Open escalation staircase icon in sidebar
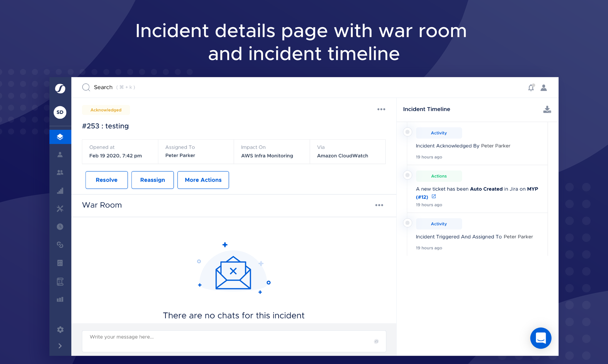This screenshot has width=608, height=364. pyautogui.click(x=60, y=191)
